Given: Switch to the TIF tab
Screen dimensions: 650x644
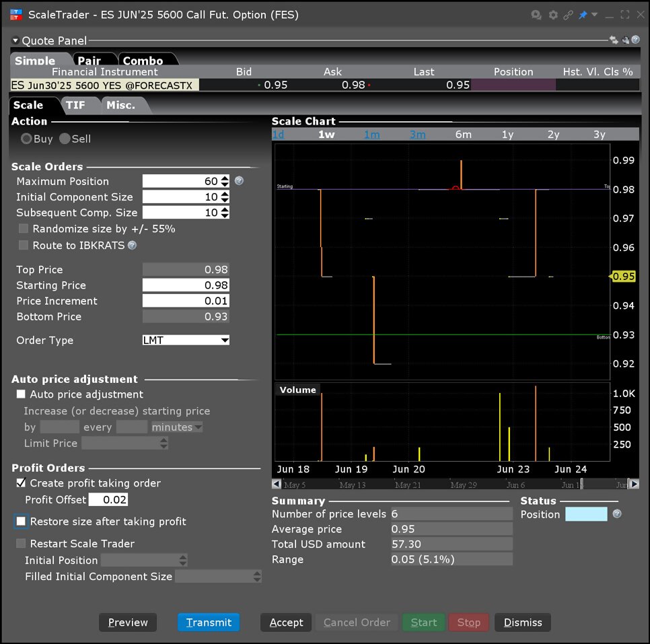Looking at the screenshot, I should tap(79, 104).
